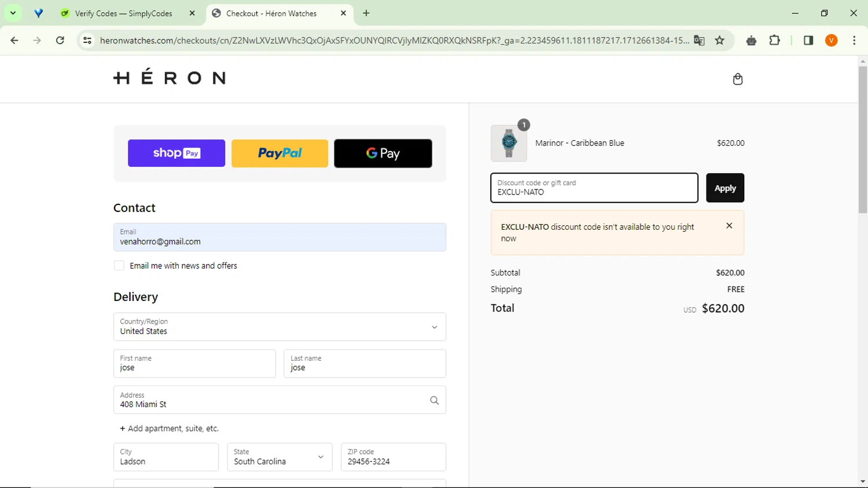Dismiss the EXCLU-NATO discount error message
Viewport: 868px width, 488px height.
point(729,226)
